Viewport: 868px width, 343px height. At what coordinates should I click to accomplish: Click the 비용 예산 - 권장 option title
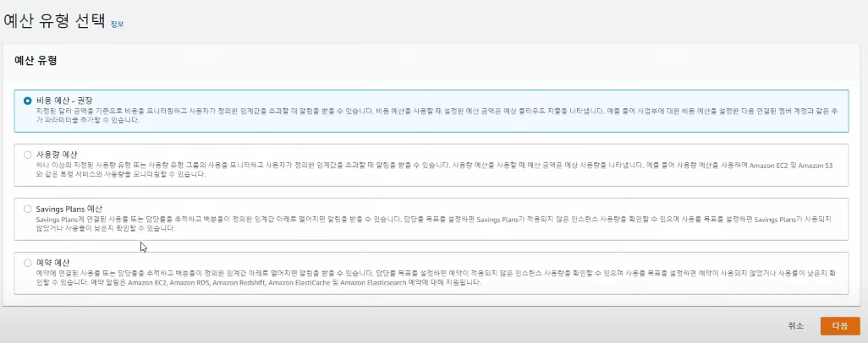[x=64, y=101]
